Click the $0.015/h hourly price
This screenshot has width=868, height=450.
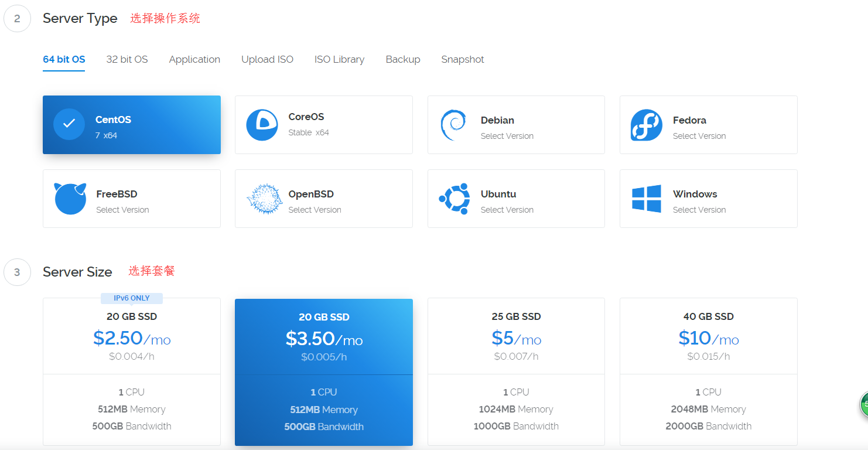click(709, 356)
